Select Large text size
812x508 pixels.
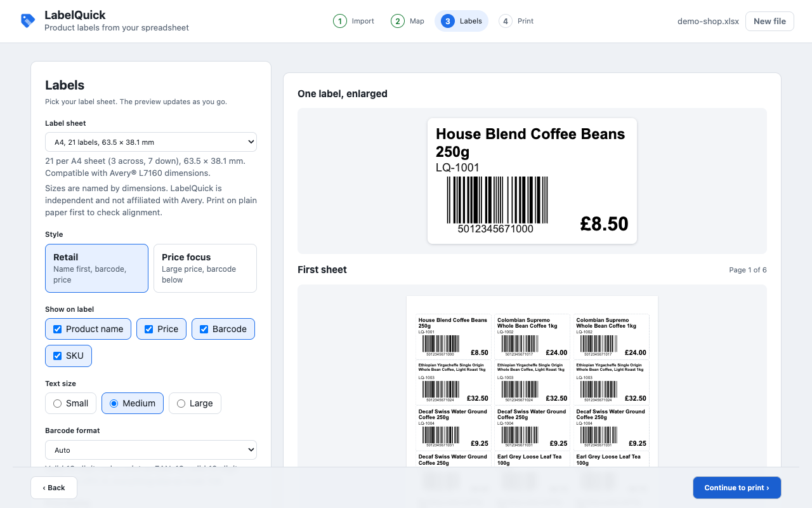195,403
